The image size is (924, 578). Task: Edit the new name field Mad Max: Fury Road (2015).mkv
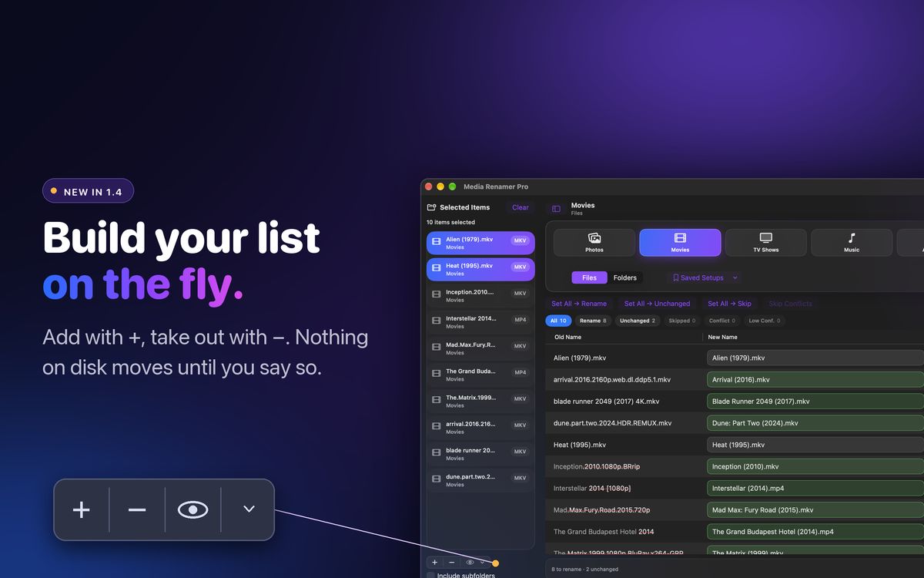pos(815,509)
